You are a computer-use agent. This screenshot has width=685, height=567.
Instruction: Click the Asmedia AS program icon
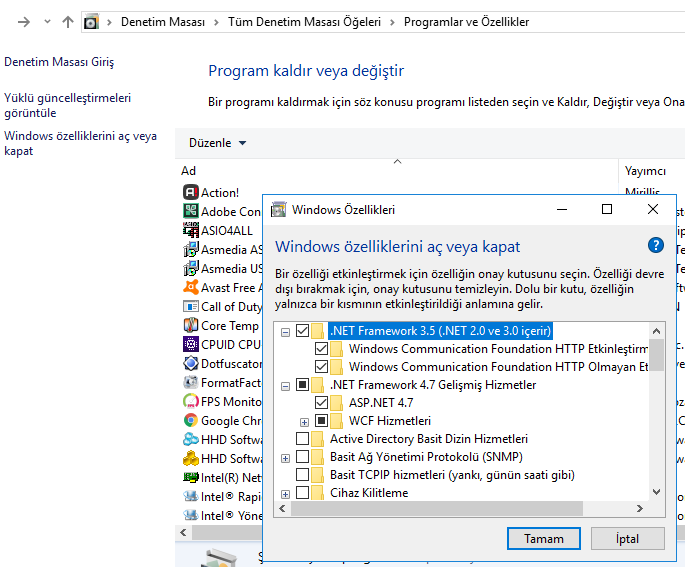(x=190, y=249)
